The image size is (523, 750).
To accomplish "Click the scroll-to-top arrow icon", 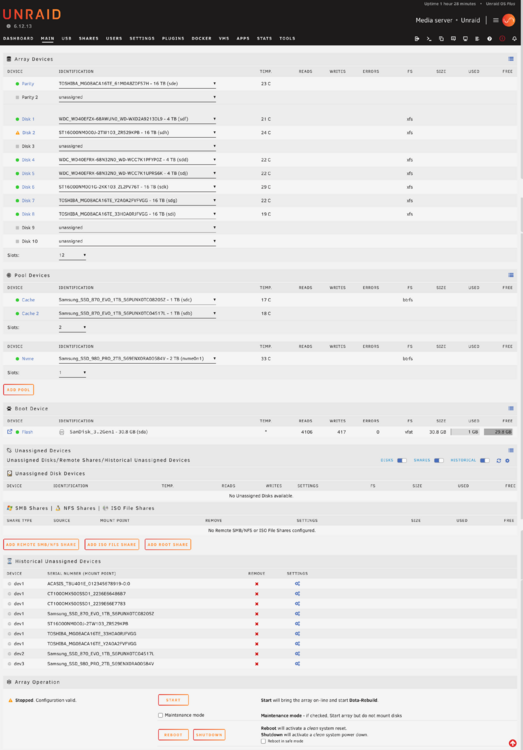I will point(512,743).
